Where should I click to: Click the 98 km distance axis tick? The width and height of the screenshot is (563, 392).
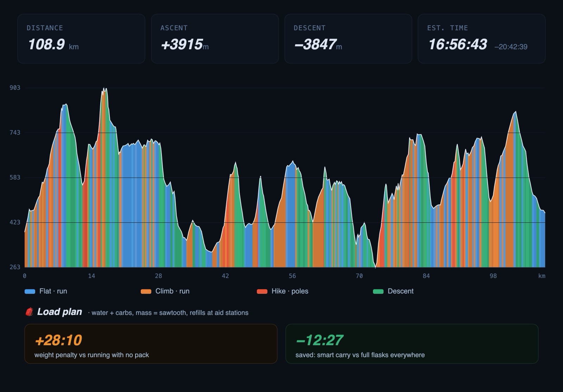click(493, 276)
